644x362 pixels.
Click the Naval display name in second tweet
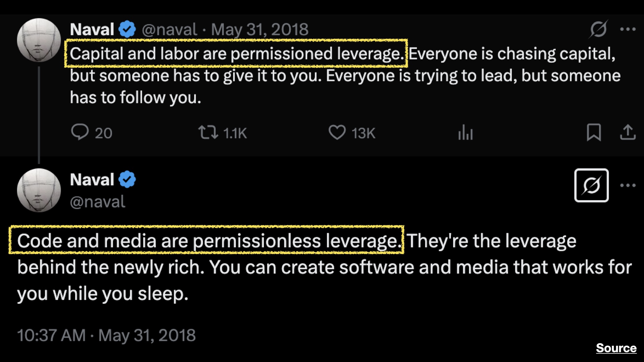92,180
